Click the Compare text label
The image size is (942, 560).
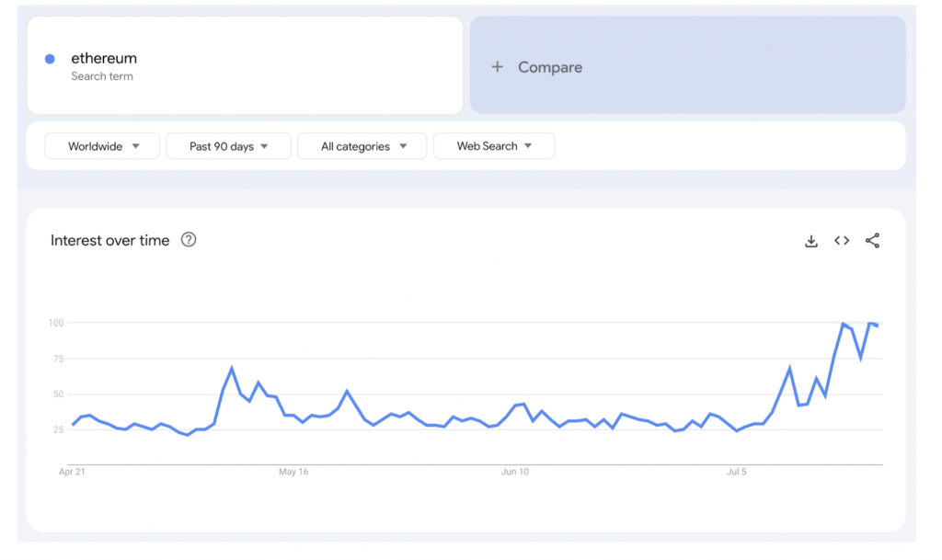tap(550, 67)
